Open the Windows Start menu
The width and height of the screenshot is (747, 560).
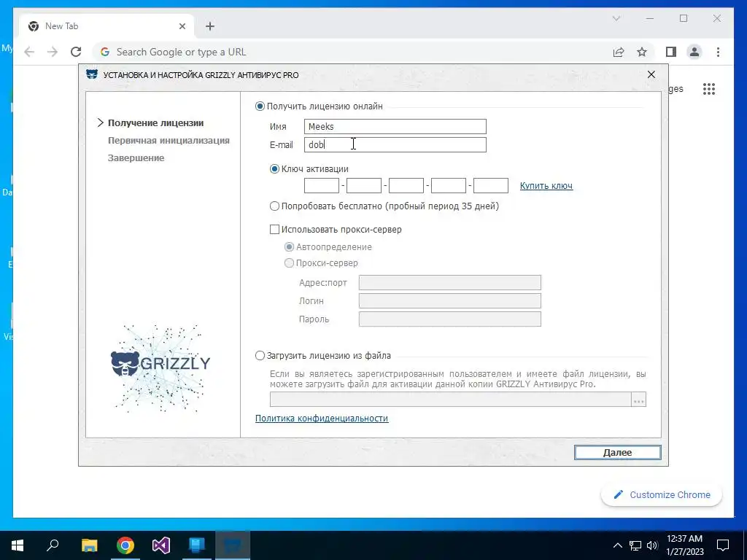pos(18,545)
